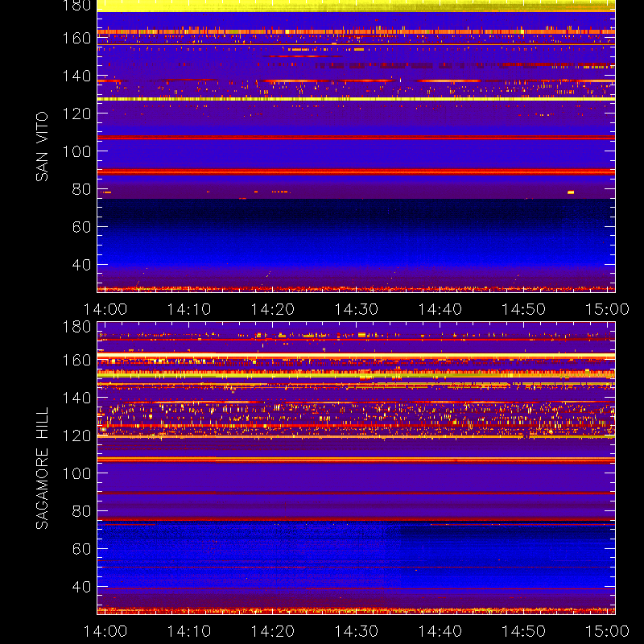Click the 14:00 time label under Sagamore Hill plot
644x644 pixels.
click(x=105, y=631)
